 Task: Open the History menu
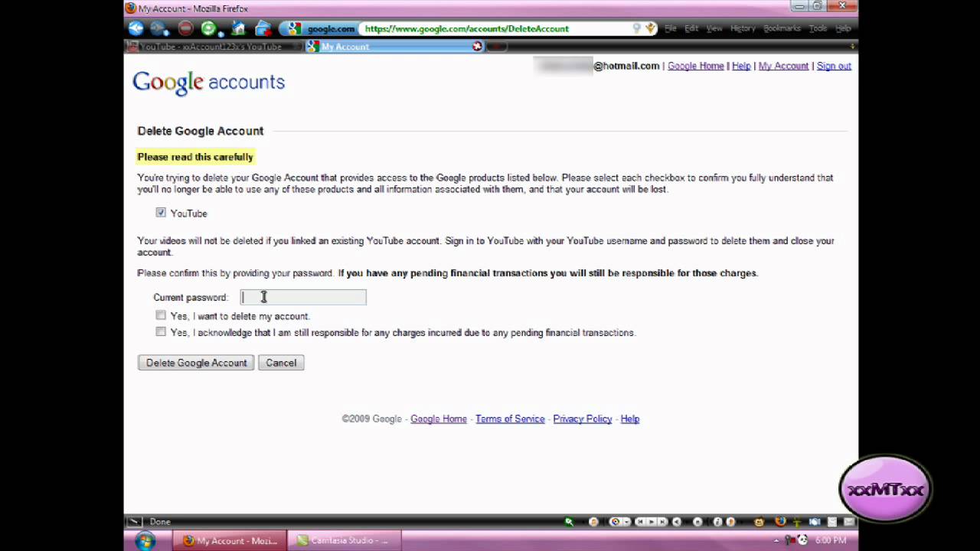[743, 28]
